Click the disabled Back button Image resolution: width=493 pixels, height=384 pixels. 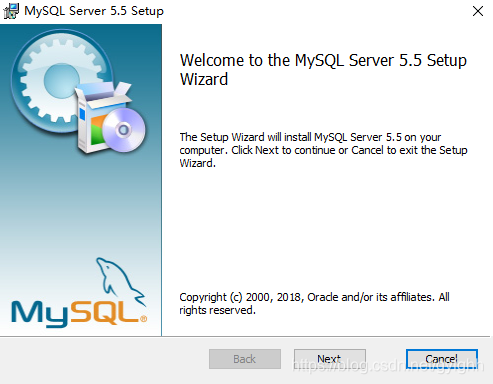[x=245, y=359]
